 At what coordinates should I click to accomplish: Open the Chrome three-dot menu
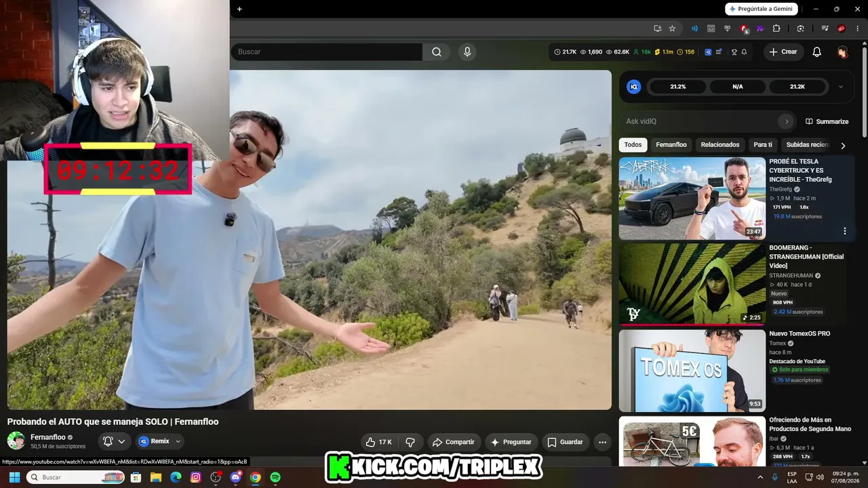pos(858,28)
